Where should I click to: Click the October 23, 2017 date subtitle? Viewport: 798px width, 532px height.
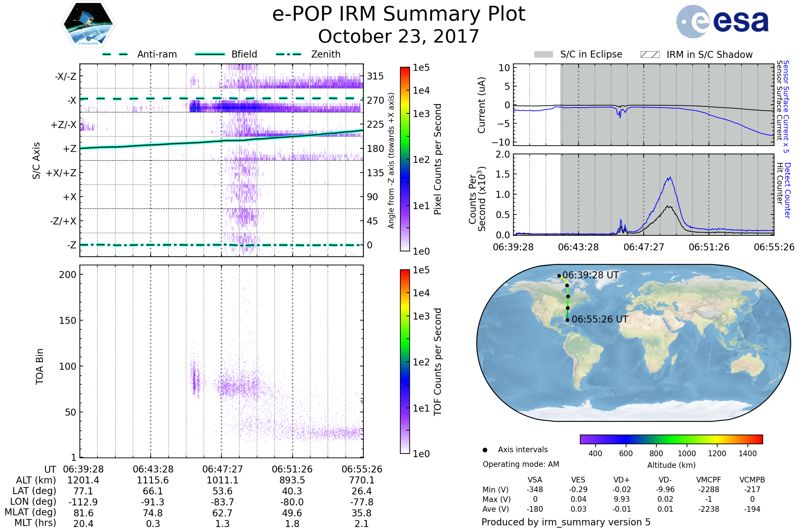tap(399, 36)
